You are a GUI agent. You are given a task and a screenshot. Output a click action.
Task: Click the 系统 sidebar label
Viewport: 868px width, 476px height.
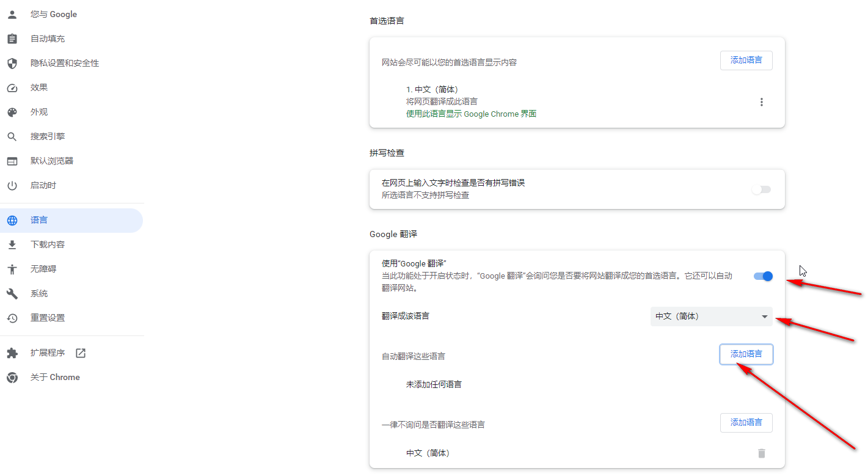pos(39,293)
